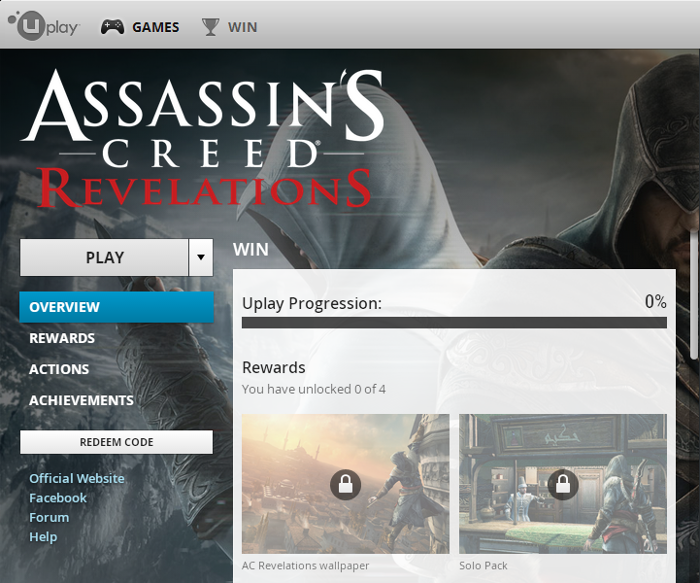Visit the Official Website link

pos(77,478)
